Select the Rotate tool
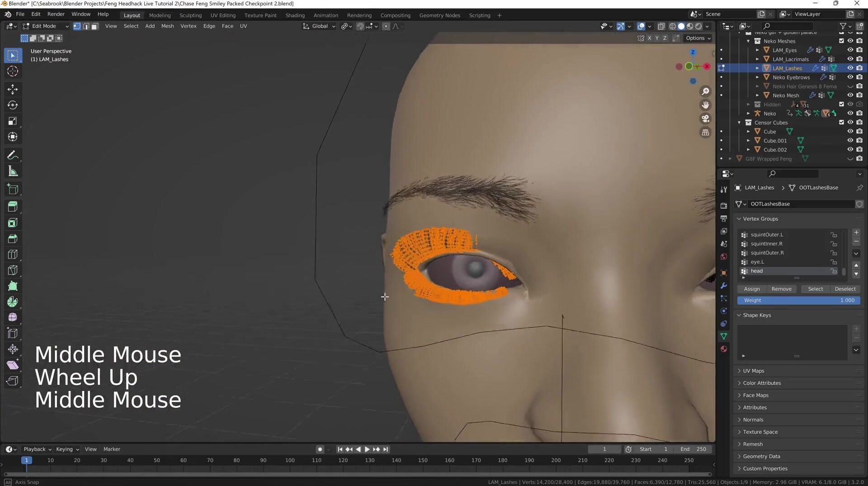Image resolution: width=868 pixels, height=486 pixels. 13,105
